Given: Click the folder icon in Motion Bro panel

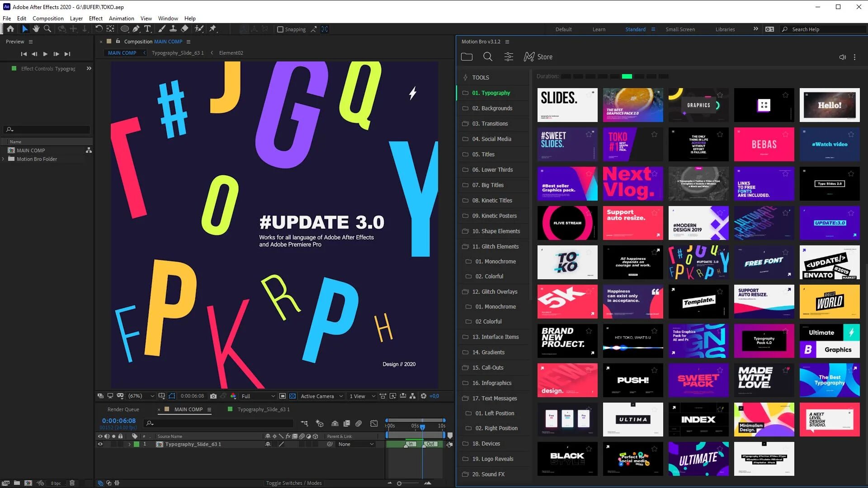Looking at the screenshot, I should point(467,56).
